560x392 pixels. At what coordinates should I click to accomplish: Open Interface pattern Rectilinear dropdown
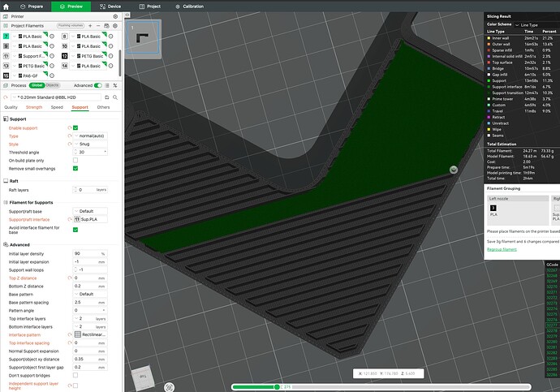click(x=90, y=334)
